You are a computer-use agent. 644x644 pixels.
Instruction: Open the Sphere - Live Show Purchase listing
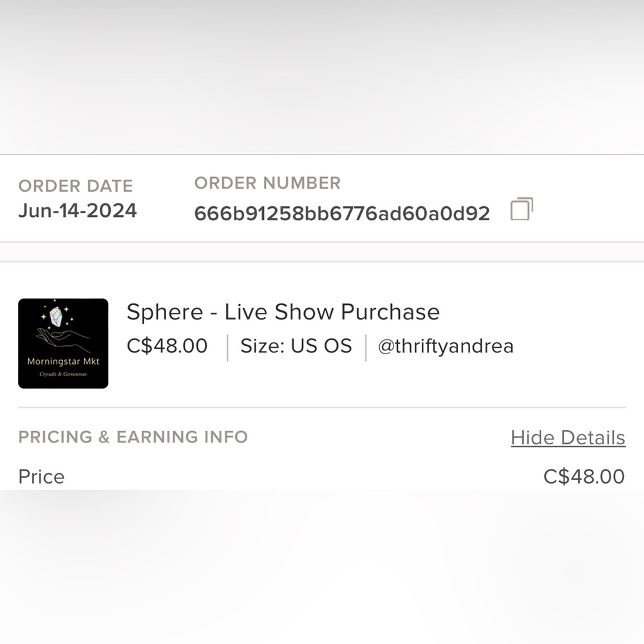click(x=283, y=312)
